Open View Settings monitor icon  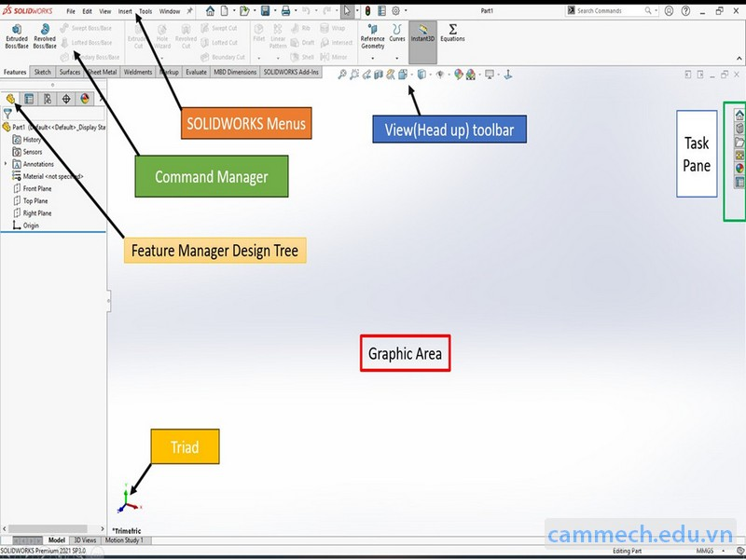tap(489, 75)
